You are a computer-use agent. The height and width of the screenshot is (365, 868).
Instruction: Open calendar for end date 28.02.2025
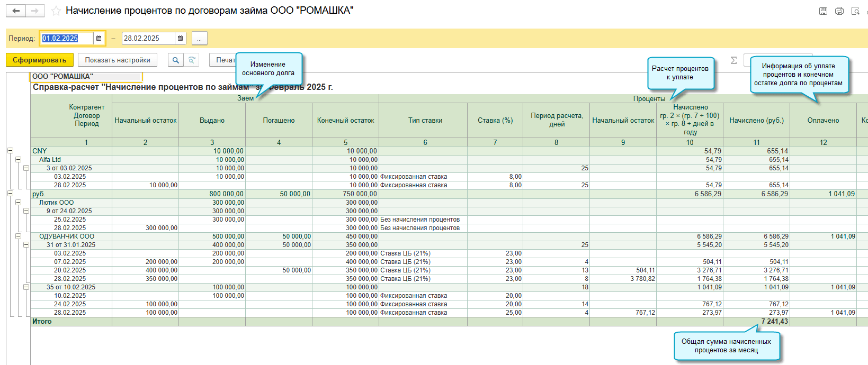[181, 38]
